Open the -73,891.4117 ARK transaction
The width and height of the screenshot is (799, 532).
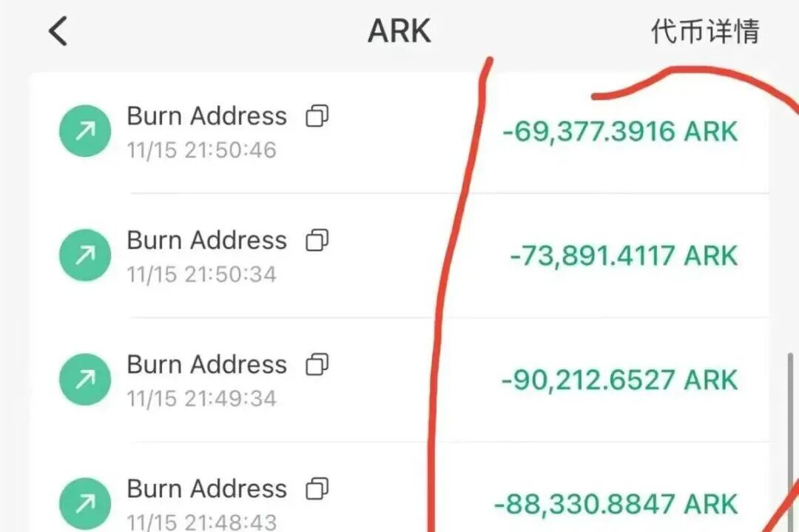[x=399, y=255]
